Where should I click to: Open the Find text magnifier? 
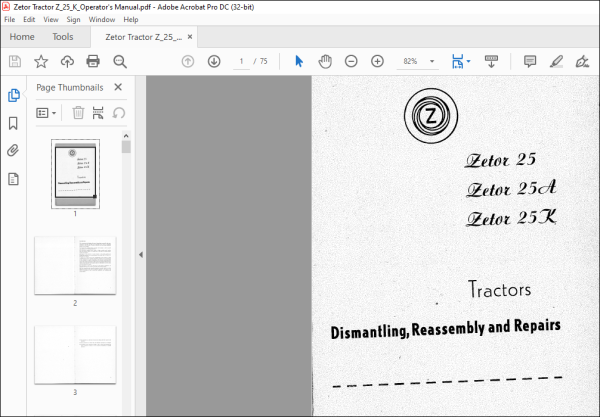pos(120,61)
